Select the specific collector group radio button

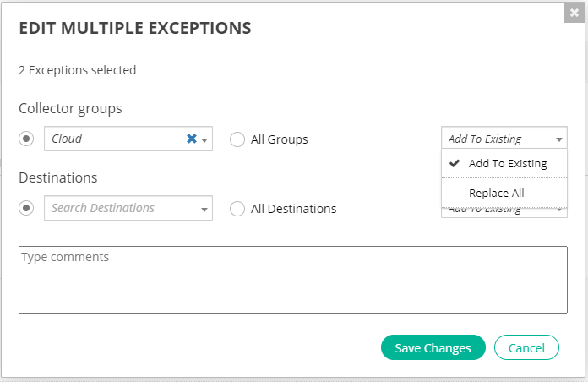pyautogui.click(x=26, y=139)
